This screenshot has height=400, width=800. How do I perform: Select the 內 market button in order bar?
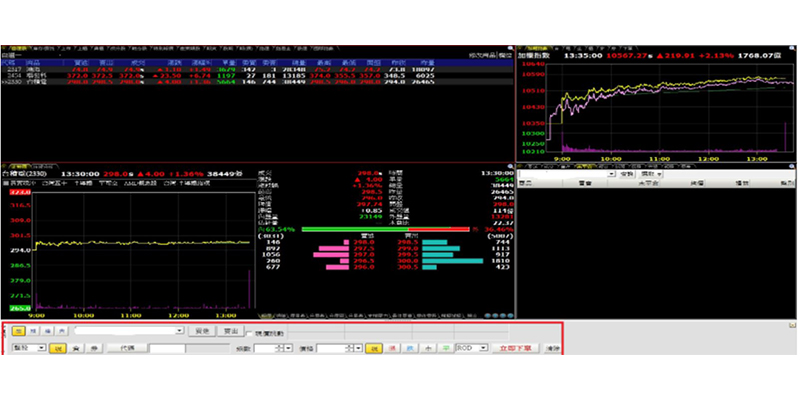click(62, 331)
